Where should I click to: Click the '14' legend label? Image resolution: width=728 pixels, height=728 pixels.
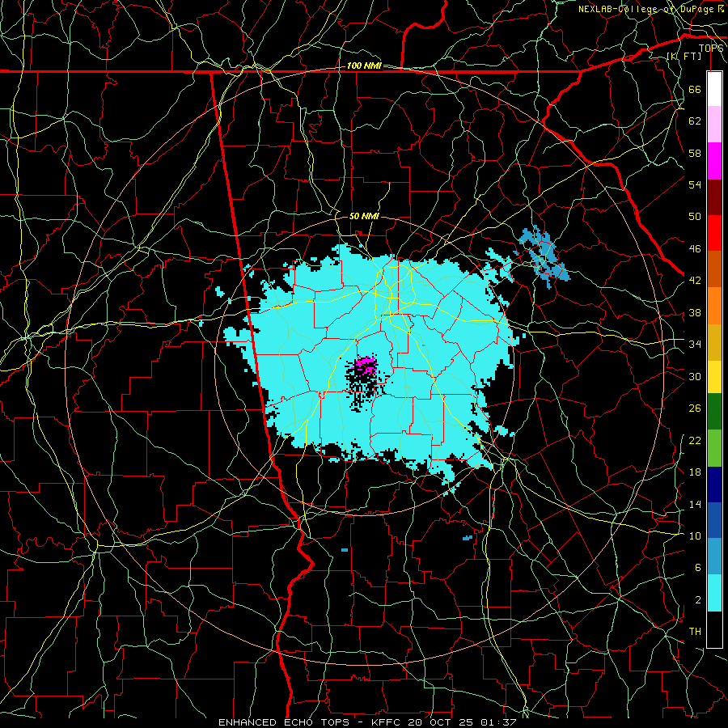click(x=695, y=504)
